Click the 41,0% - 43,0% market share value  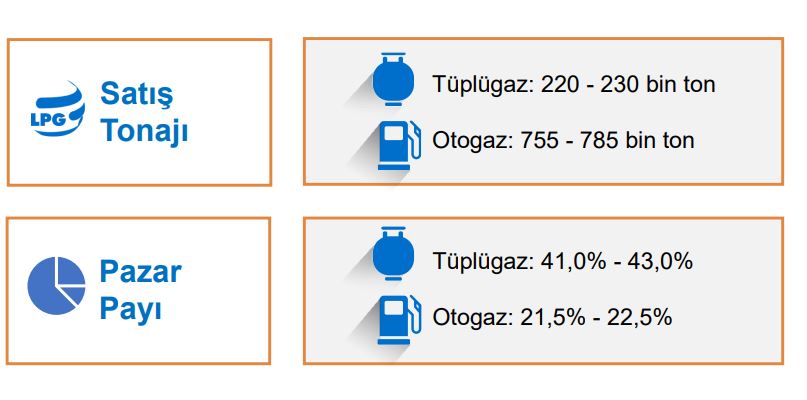click(x=617, y=261)
